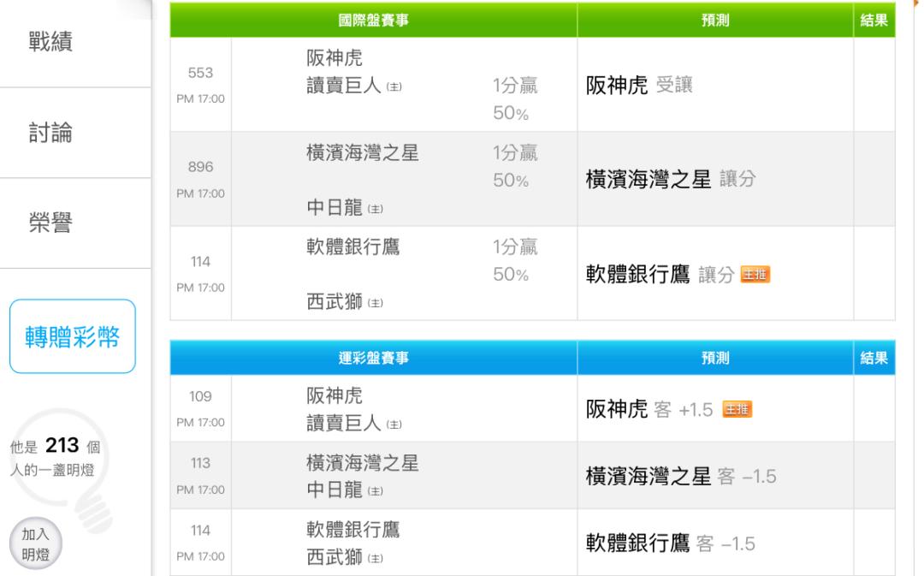Click home team 讀賣巨人 in game 109
Screen dimensions: 924x576
coord(344,424)
